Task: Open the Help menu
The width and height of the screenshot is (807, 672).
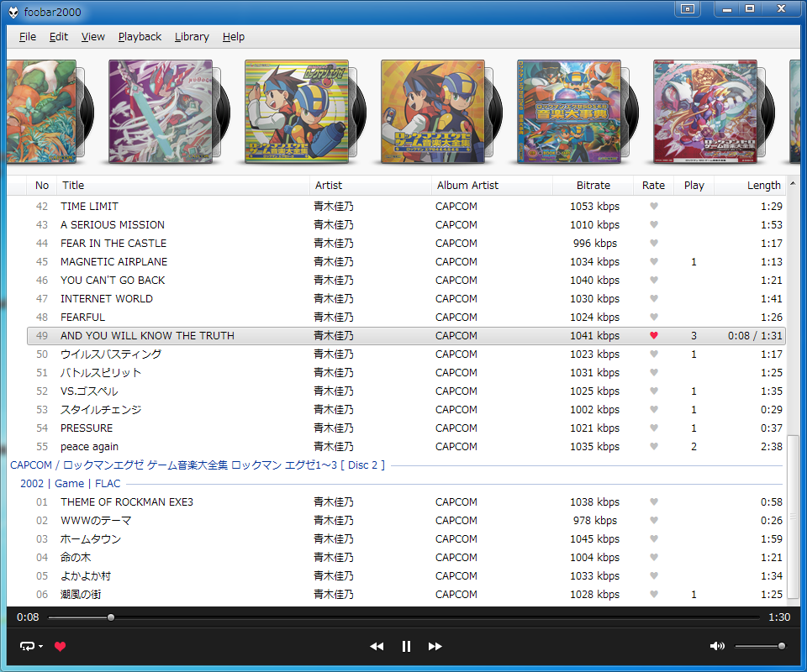Action: pyautogui.click(x=234, y=36)
